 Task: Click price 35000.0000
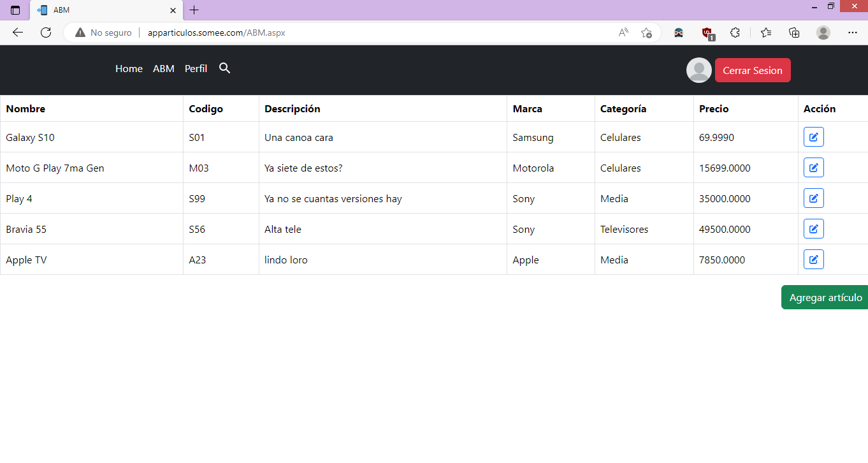click(725, 198)
